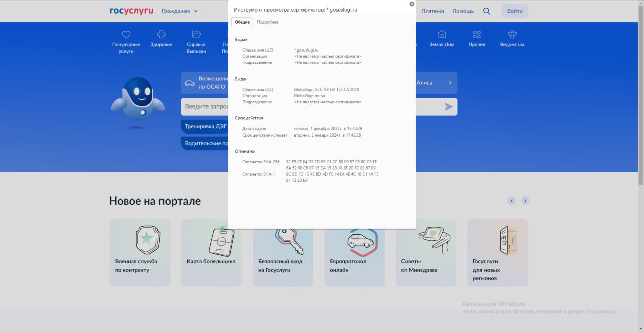Select the SHA-256 fingerprint starting 52 E9 CE
This screenshot has width=644, height=332.
[x=332, y=165]
